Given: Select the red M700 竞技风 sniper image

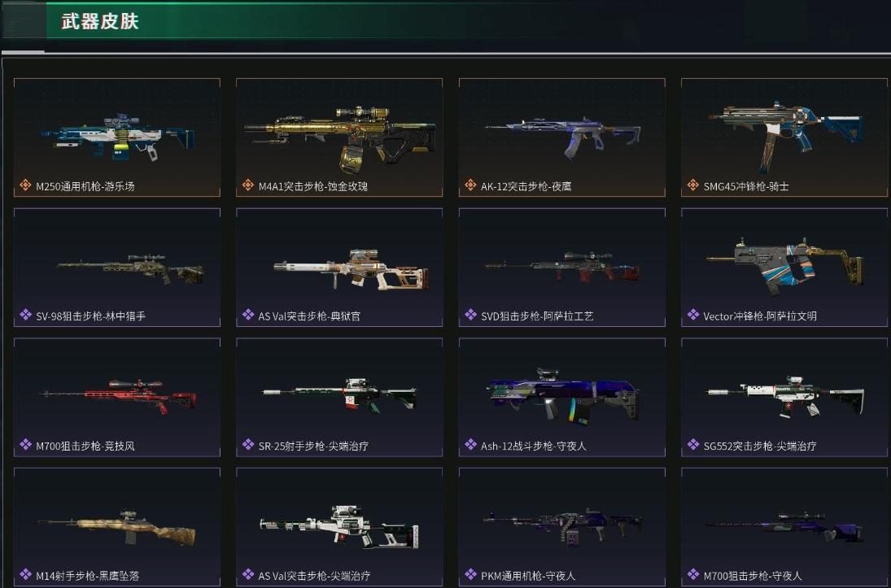Looking at the screenshot, I should pyautogui.click(x=118, y=395).
